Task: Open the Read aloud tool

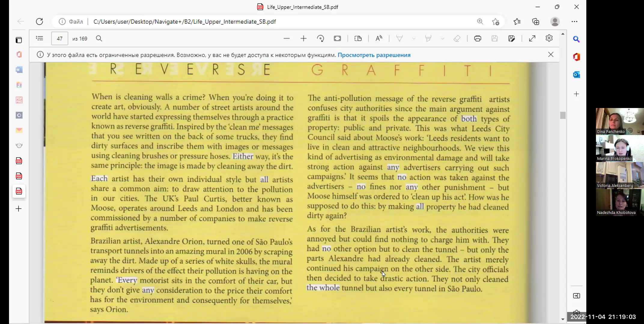Action: pyautogui.click(x=379, y=38)
